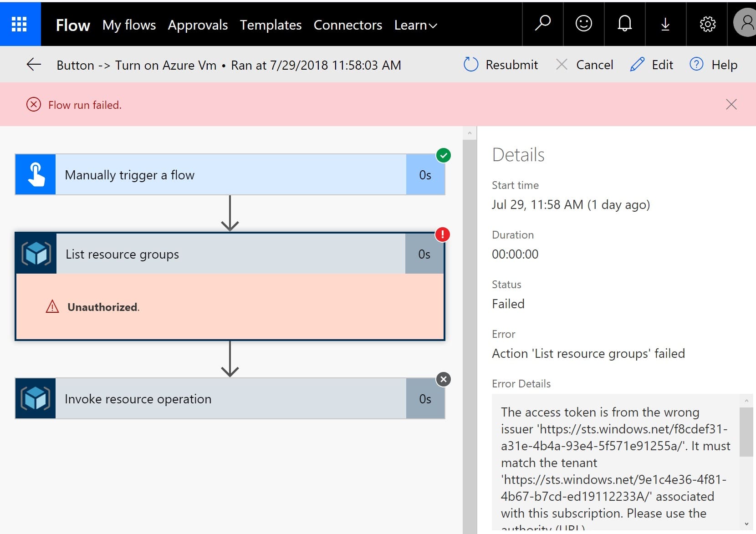
Task: Click the download icon in the top bar
Action: 665,24
